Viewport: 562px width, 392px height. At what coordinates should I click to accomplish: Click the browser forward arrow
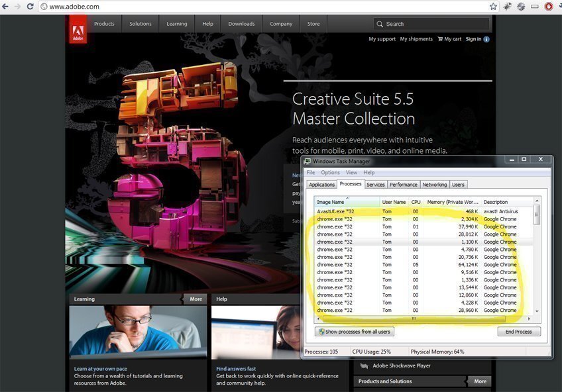[17, 7]
